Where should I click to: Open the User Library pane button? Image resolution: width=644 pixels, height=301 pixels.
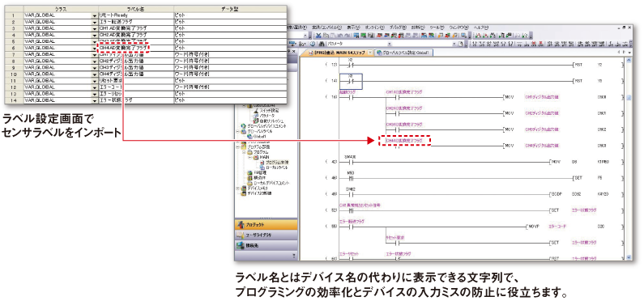coord(266,235)
